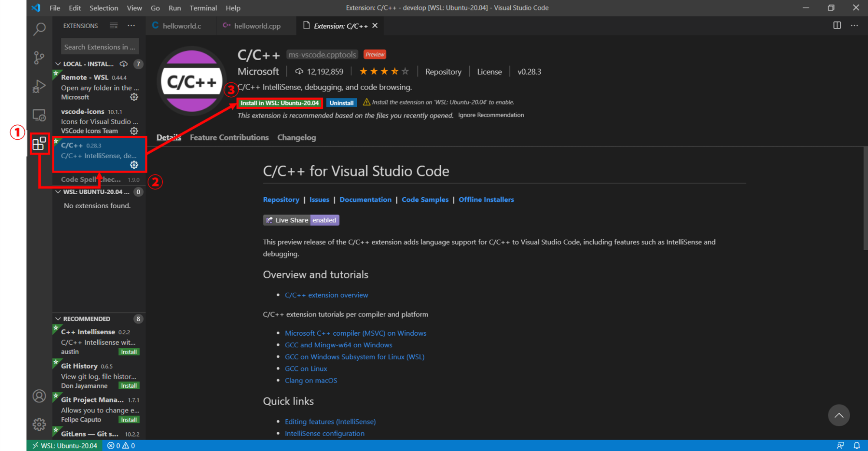The height and width of the screenshot is (451, 868).
Task: Install the Git History extension
Action: pos(129,386)
